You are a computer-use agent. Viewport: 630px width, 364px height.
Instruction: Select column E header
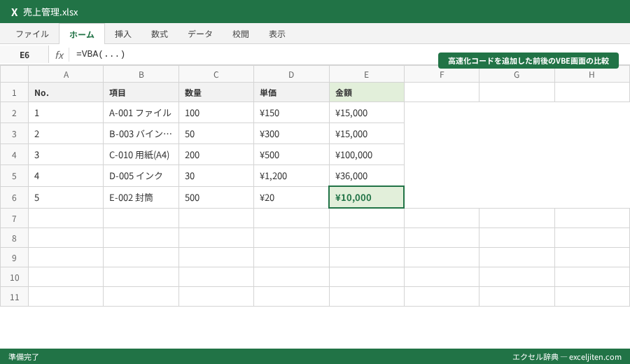click(366, 74)
